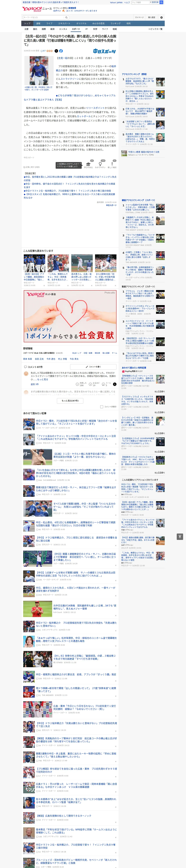This screenshot has height=868, width=186.
Task: Open the トピックス一覧 link
Action: click(155, 29)
